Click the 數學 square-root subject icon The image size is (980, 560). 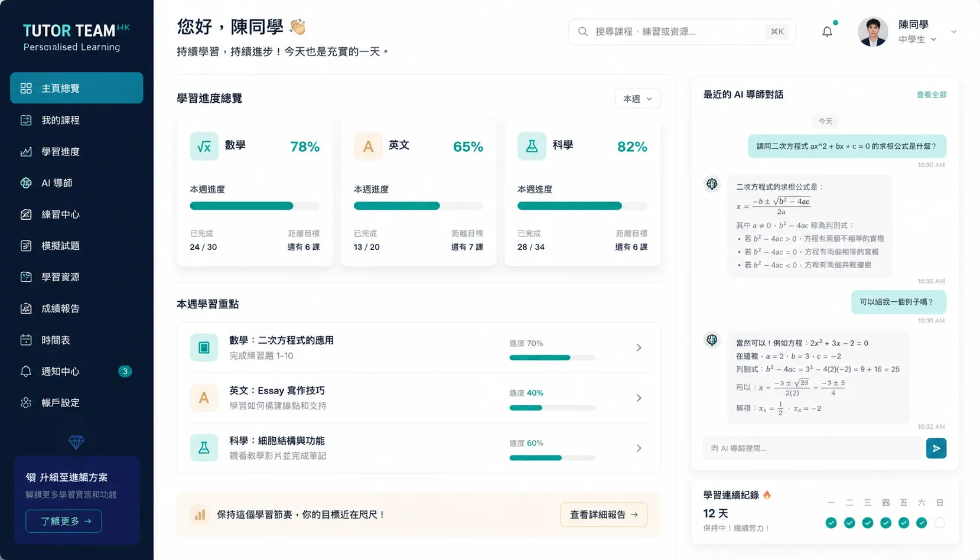204,146
